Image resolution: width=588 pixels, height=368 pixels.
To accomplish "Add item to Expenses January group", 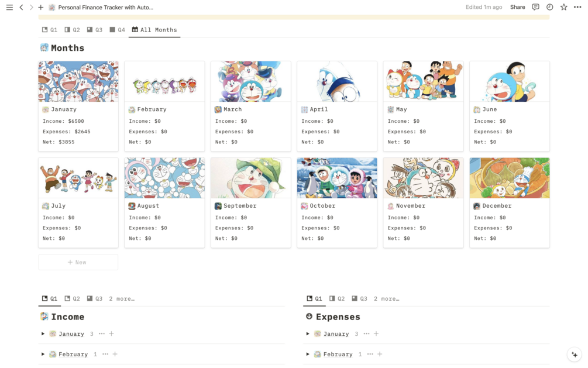I will pos(376,333).
